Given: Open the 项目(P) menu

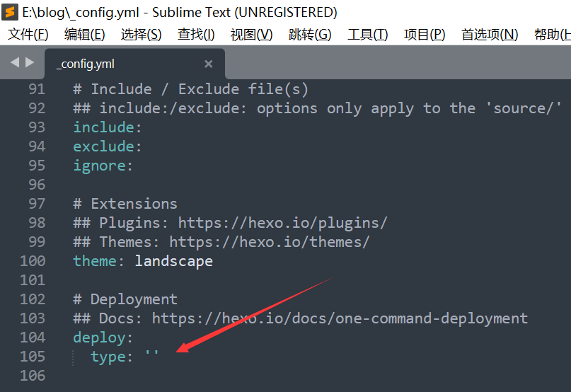Looking at the screenshot, I should point(425,35).
